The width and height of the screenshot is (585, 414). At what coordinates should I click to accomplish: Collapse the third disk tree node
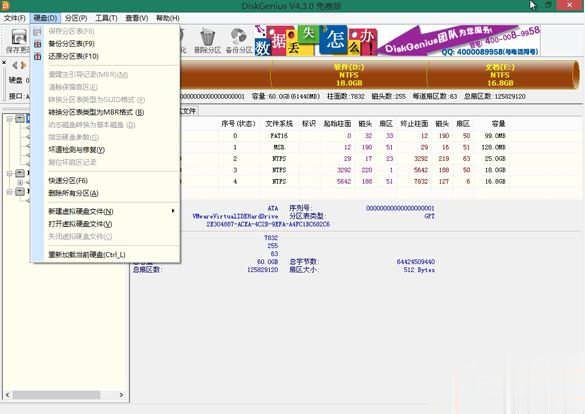point(9,192)
